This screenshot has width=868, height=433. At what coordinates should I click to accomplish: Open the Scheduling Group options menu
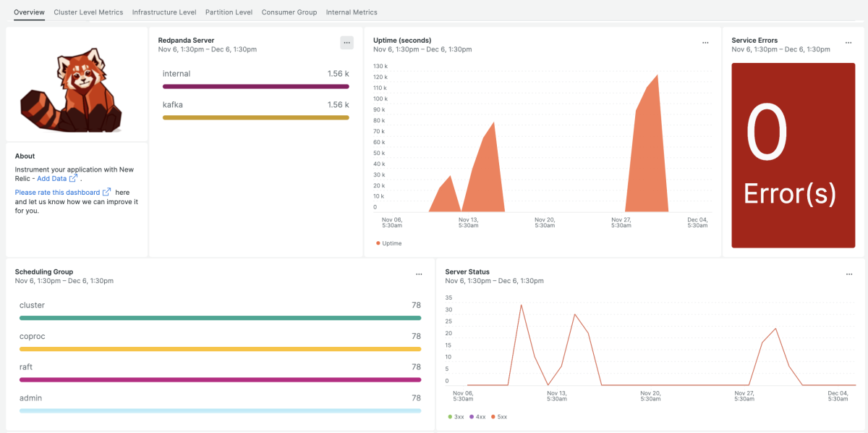tap(419, 274)
